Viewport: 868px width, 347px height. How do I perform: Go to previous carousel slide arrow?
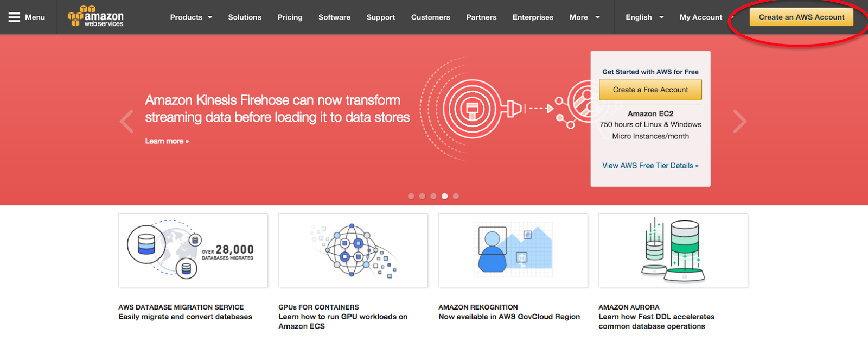pos(126,121)
